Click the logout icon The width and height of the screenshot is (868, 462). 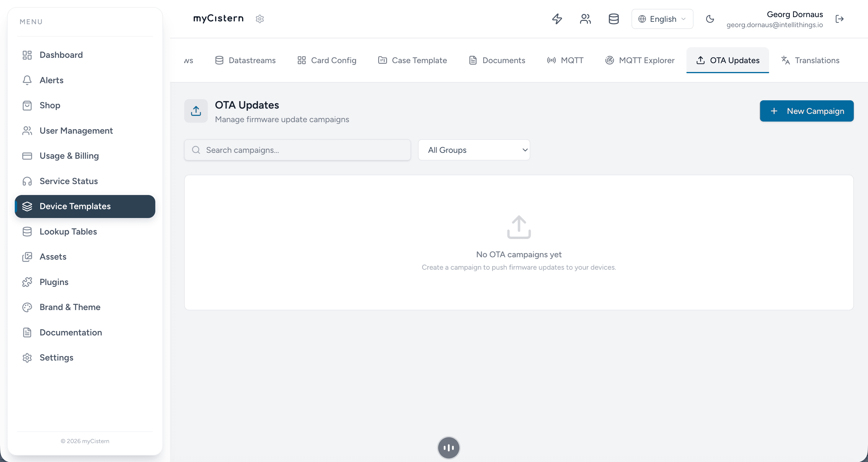[x=839, y=19]
